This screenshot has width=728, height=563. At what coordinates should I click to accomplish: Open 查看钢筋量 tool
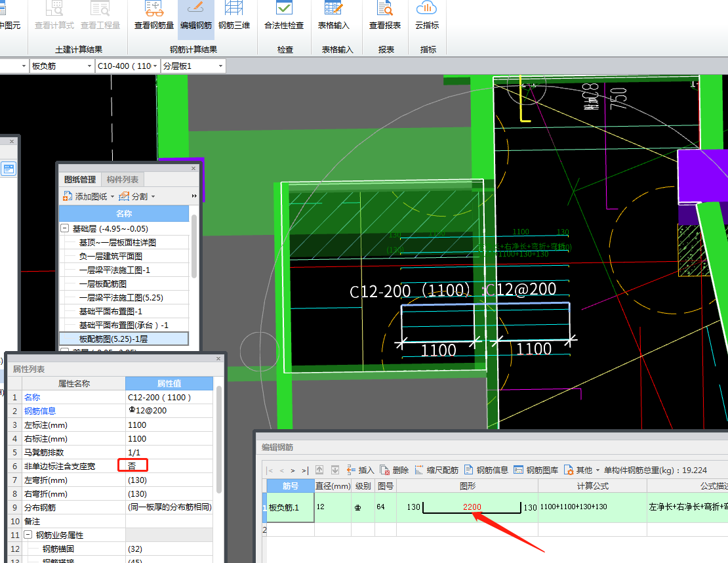point(153,16)
